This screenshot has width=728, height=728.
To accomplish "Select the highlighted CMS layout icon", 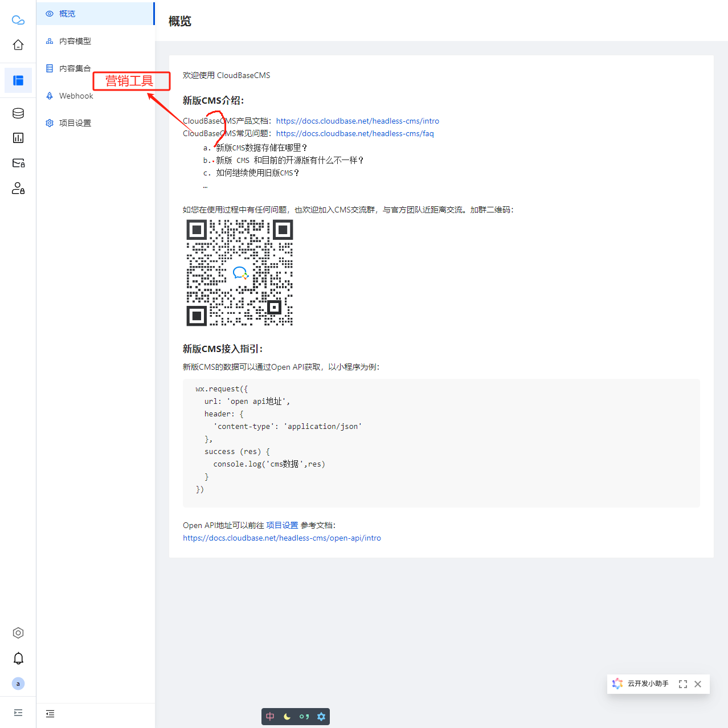I will (18, 80).
